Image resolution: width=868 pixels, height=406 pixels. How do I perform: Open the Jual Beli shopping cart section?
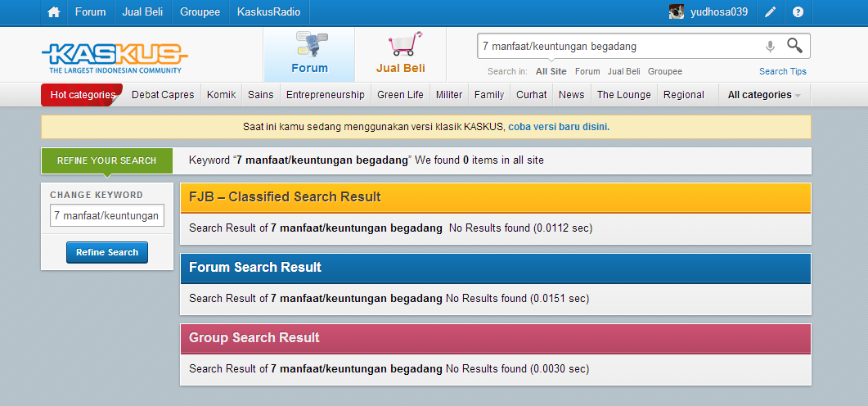(400, 54)
